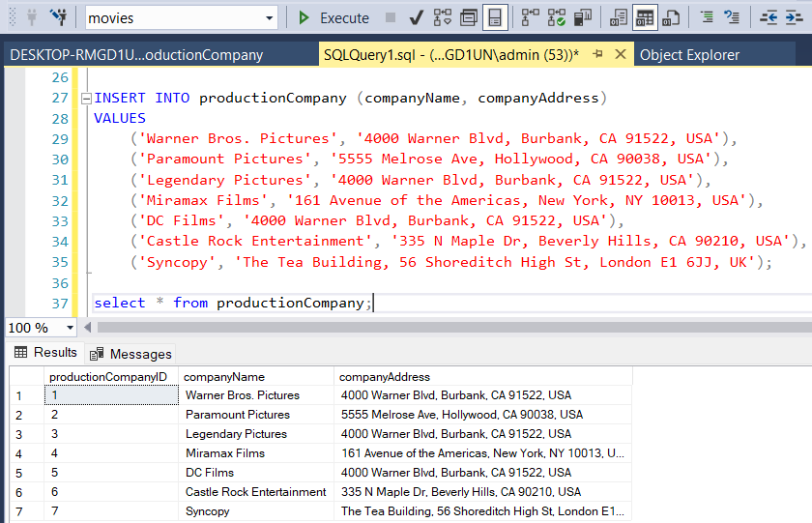Switch to the Messages tab
The image size is (812, 523).
coord(130,354)
